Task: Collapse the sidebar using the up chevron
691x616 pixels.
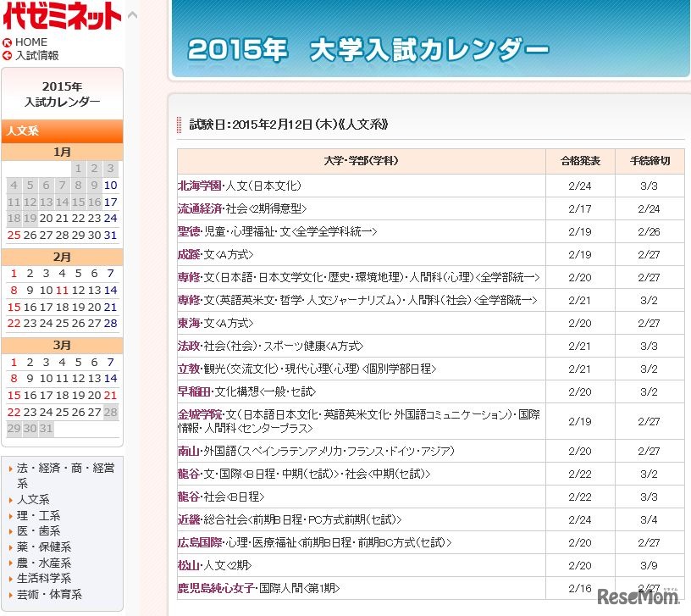Action: pyautogui.click(x=132, y=14)
